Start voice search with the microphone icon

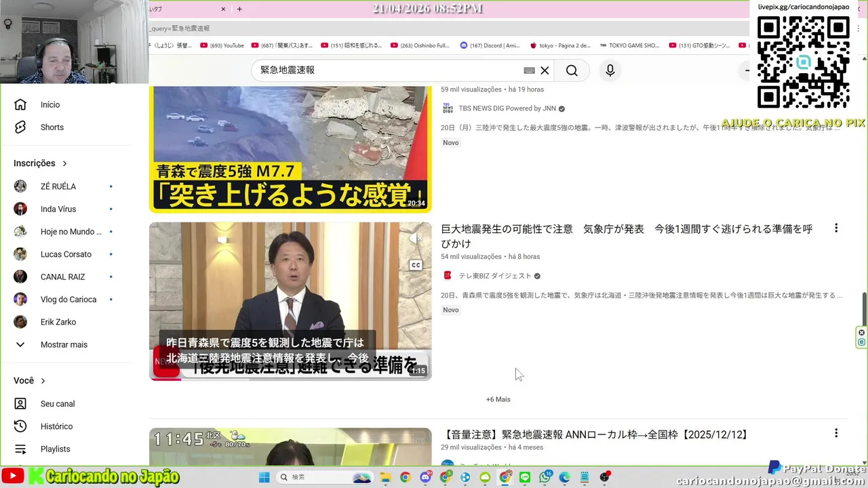tap(610, 70)
